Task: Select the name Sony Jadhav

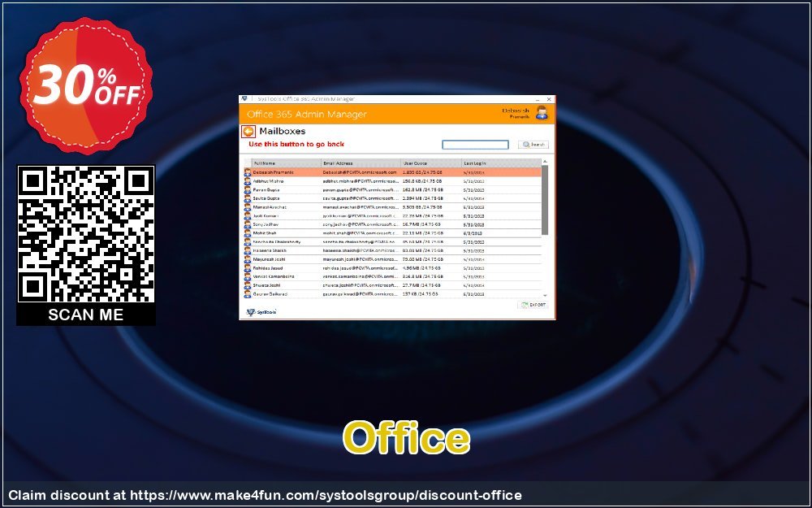Action: [x=266, y=224]
